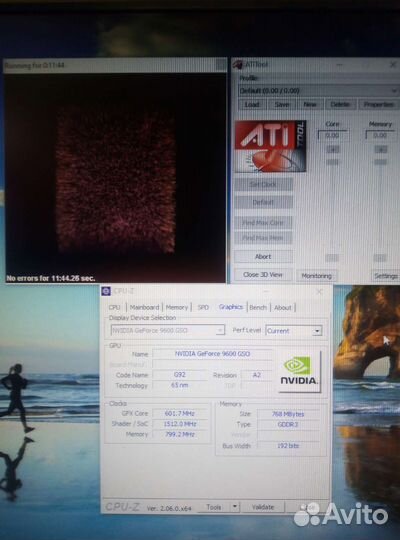Click the CPU-Z title bar icon
Screen dimensions: 400x540
[106, 291]
